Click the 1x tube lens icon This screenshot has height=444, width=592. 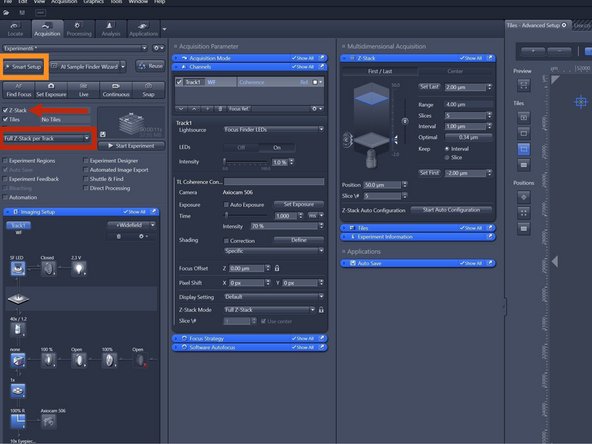(x=18, y=390)
